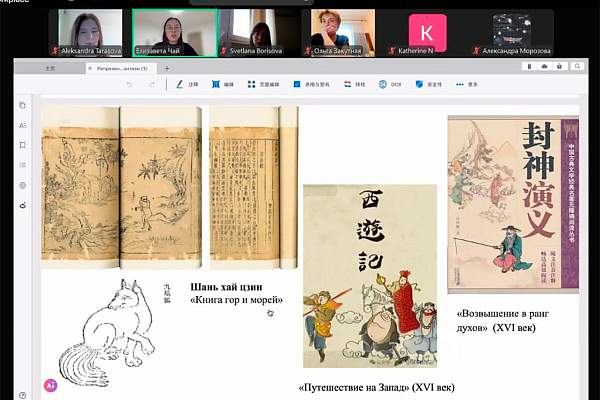Click the 西遊記 book cover image
600x400 pixels.
pyautogui.click(x=370, y=276)
